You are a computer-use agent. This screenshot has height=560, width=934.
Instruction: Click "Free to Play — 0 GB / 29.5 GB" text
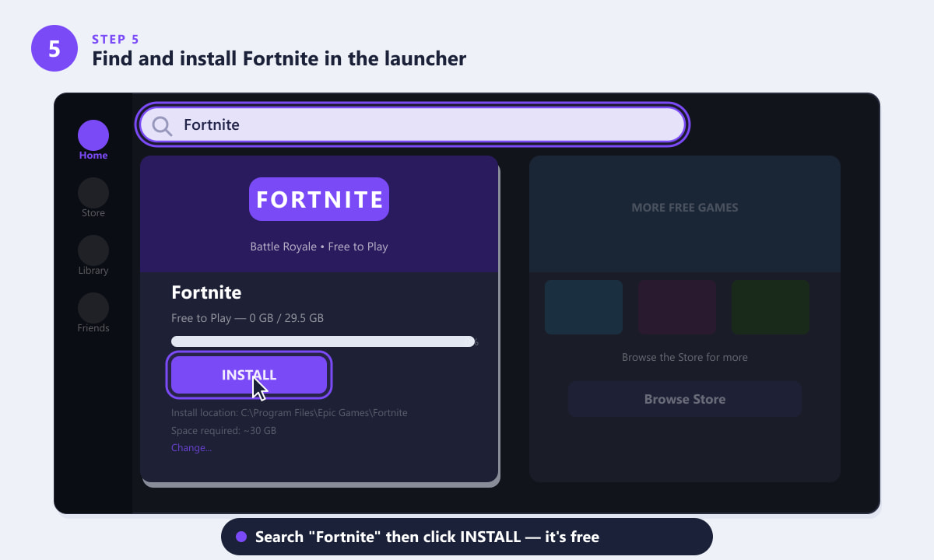248,318
